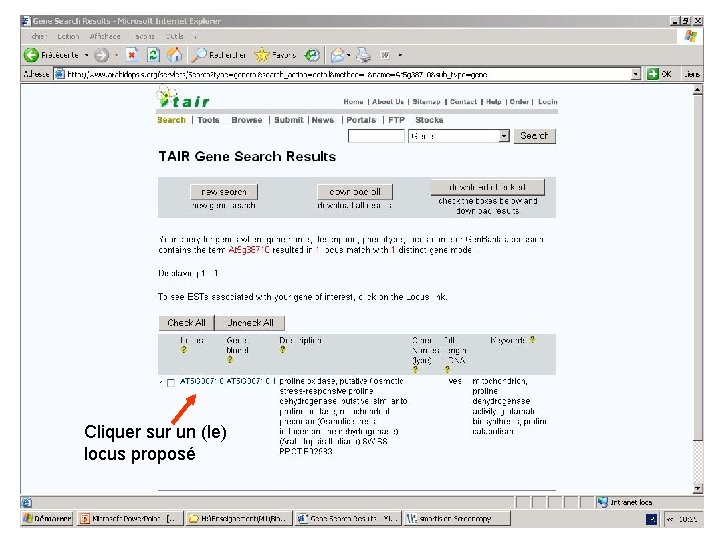Open the Browse tab in TAIR navigation
Screen dimensions: 720x540
tap(247, 120)
